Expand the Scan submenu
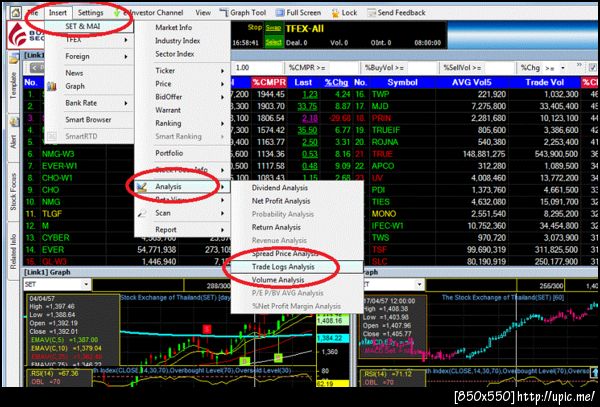The width and height of the screenshot is (600, 407). [x=182, y=213]
